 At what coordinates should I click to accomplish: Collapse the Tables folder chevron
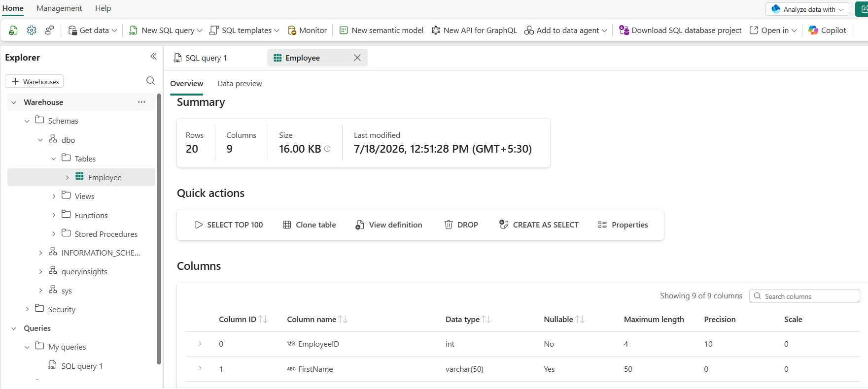tap(54, 159)
